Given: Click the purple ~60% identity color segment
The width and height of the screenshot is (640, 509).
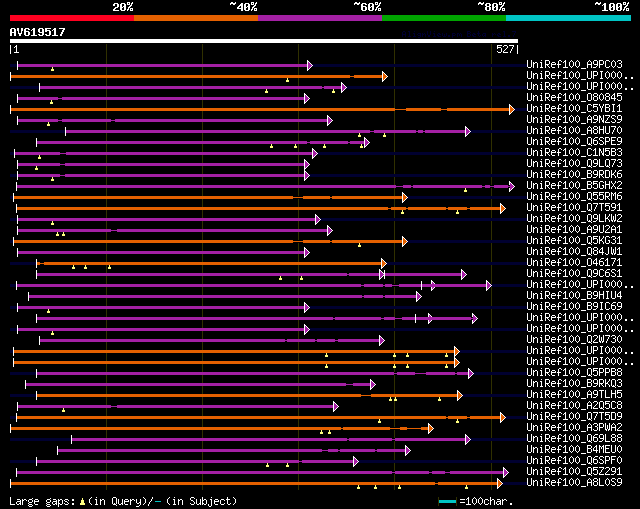Looking at the screenshot, I should click(320, 18).
